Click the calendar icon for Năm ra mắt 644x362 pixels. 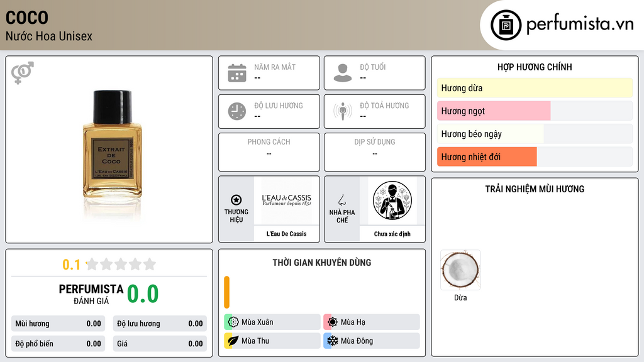(237, 73)
